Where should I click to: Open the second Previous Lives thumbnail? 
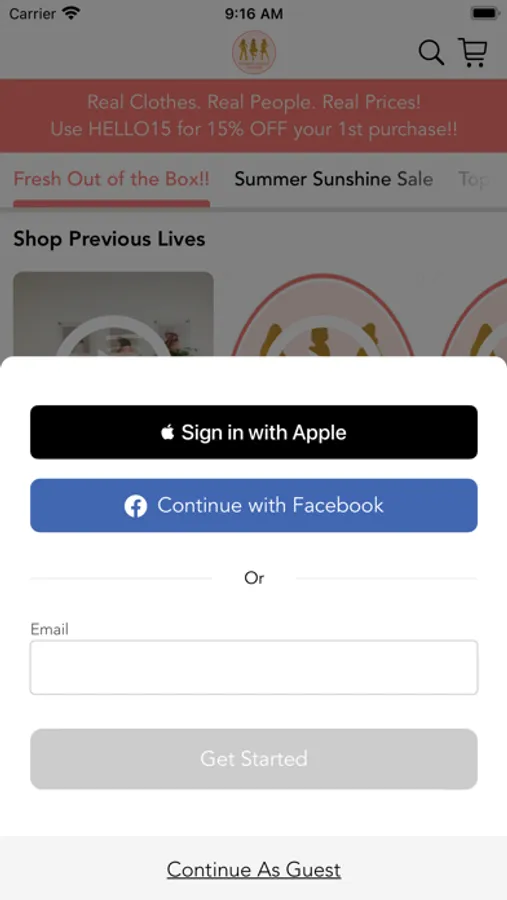pyautogui.click(x=323, y=316)
